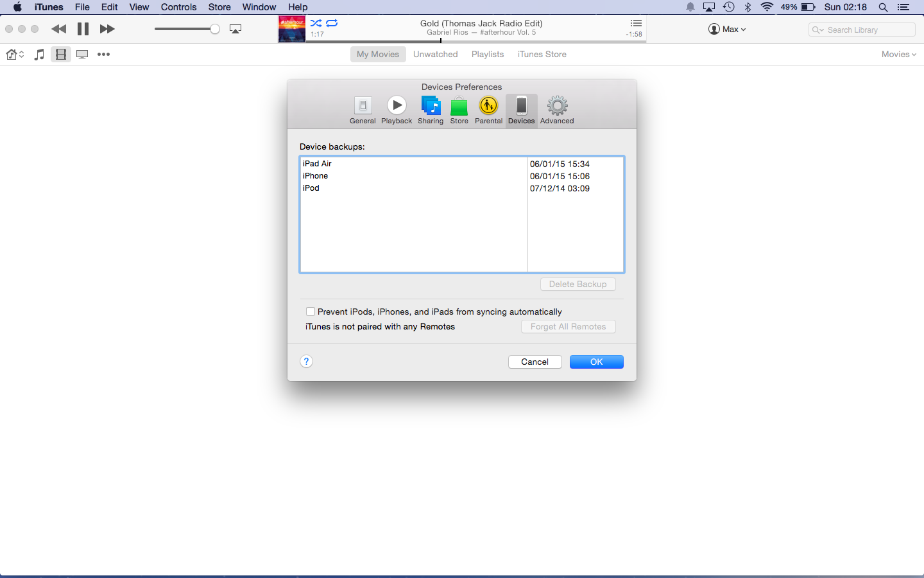
Task: Pause the current song
Action: 83,29
